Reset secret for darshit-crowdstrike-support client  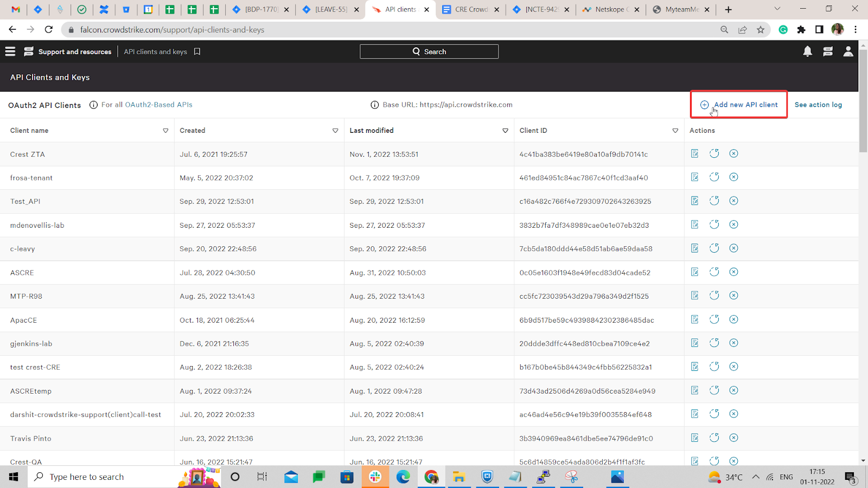pyautogui.click(x=714, y=414)
